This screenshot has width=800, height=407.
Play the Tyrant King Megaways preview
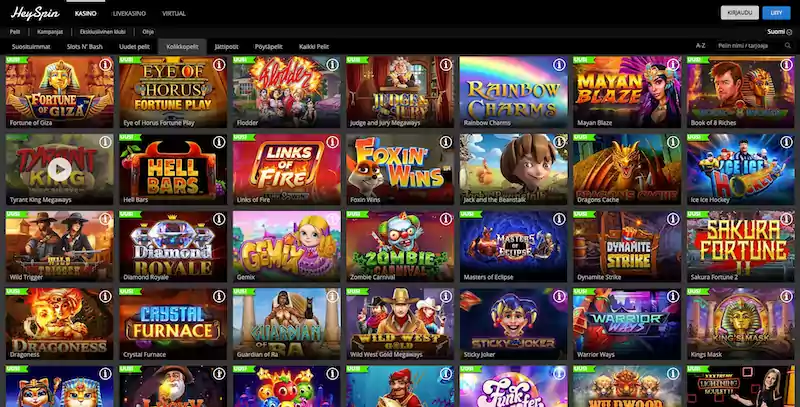(60, 169)
